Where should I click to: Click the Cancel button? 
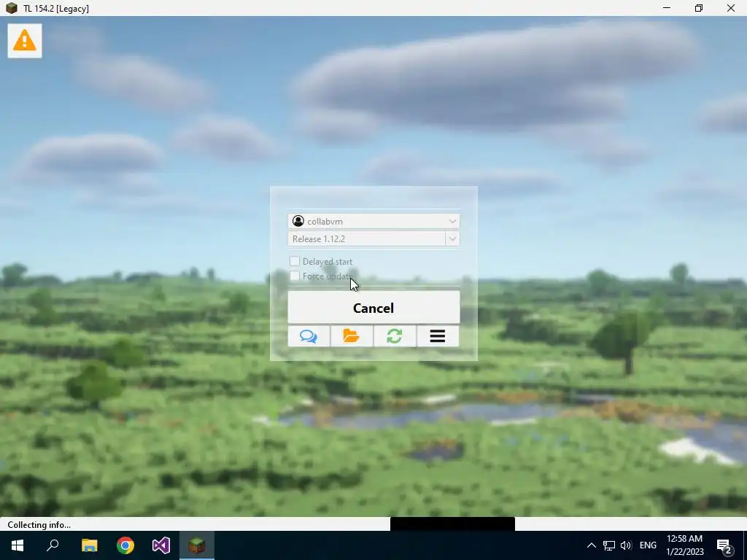[x=373, y=308]
